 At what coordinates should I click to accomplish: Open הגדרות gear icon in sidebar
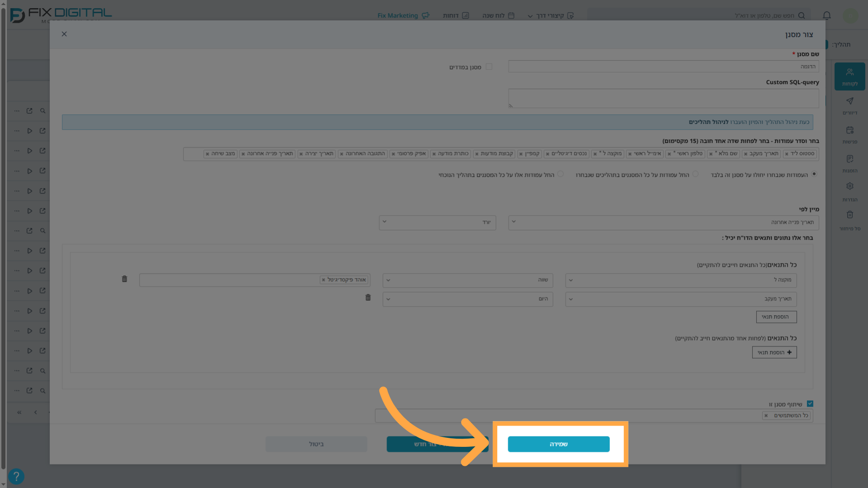coord(849,192)
